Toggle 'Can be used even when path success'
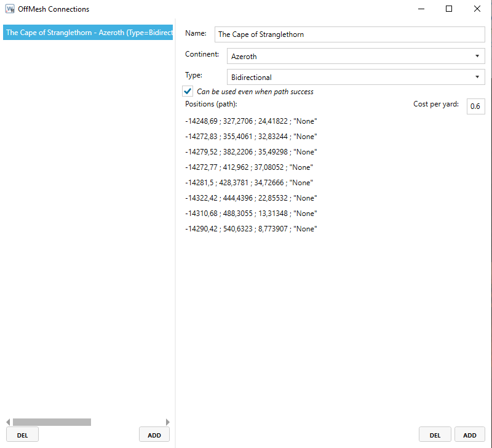Screen dimensions: 492x448 pyautogui.click(x=188, y=92)
